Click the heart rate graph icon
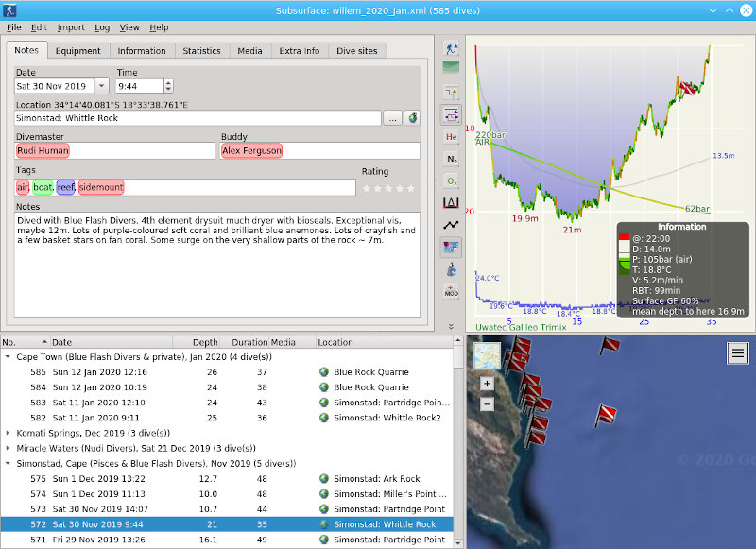Image resolution: width=756 pixels, height=549 pixels. [x=451, y=225]
